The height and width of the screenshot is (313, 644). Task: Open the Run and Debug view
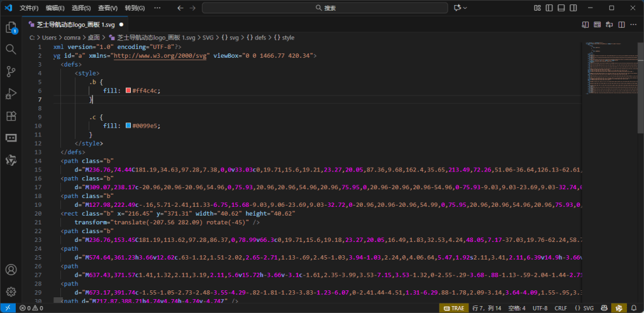11,94
